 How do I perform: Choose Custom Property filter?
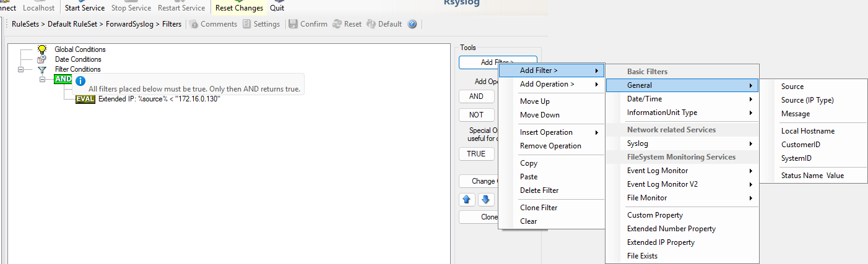(x=682, y=215)
